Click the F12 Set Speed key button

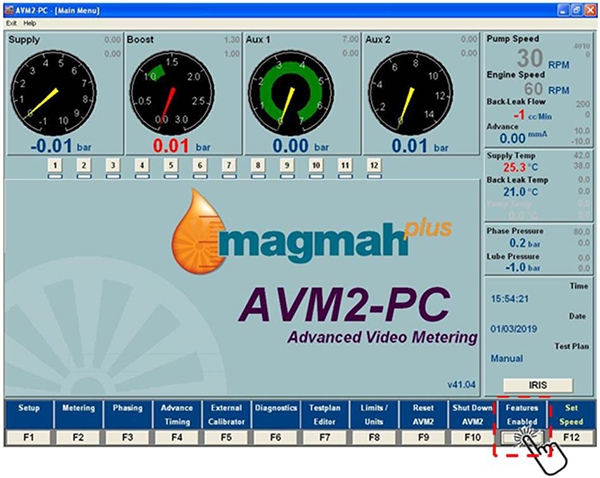tap(571, 437)
